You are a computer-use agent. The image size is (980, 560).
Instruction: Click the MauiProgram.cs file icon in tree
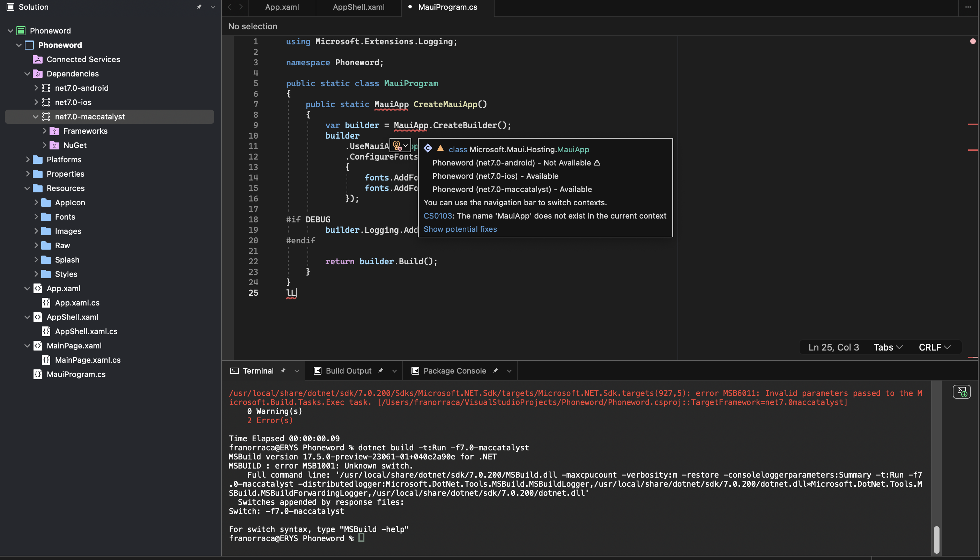click(x=38, y=374)
